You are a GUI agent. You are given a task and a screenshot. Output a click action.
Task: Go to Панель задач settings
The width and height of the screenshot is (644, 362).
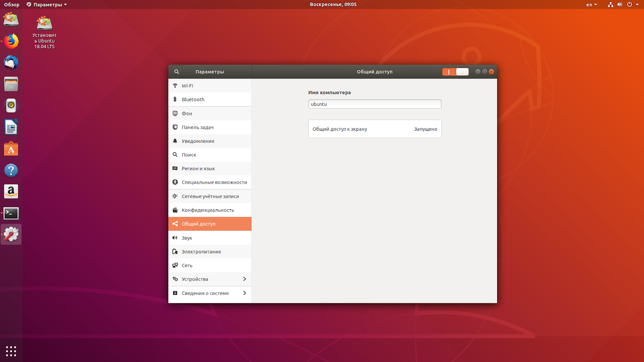tap(210, 127)
